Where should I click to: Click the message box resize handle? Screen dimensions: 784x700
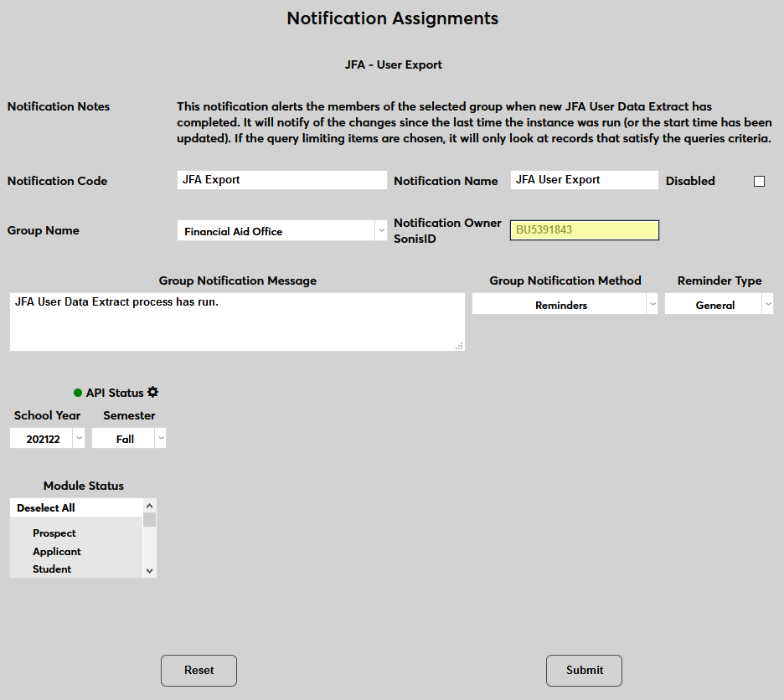(459, 346)
